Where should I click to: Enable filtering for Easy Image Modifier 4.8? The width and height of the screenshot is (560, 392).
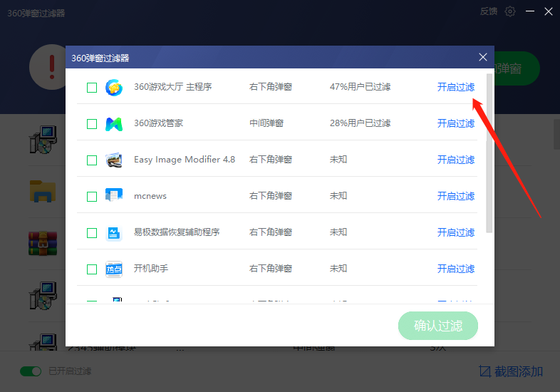(455, 160)
